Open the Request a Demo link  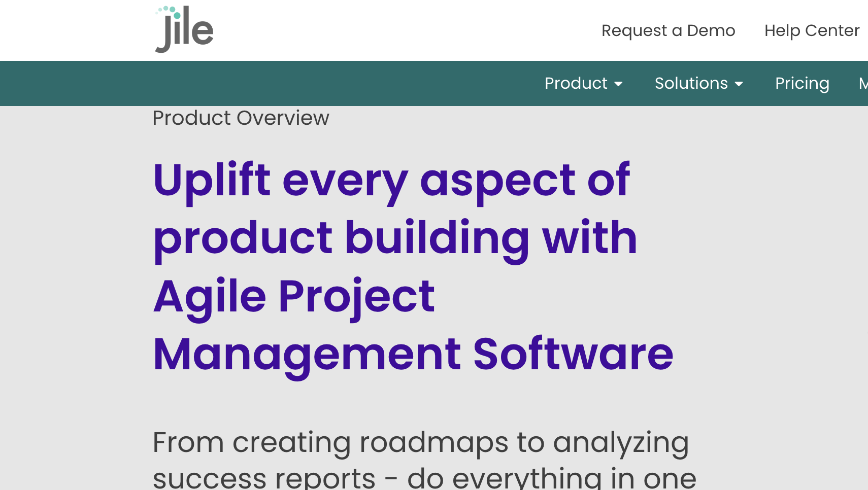[x=668, y=30]
